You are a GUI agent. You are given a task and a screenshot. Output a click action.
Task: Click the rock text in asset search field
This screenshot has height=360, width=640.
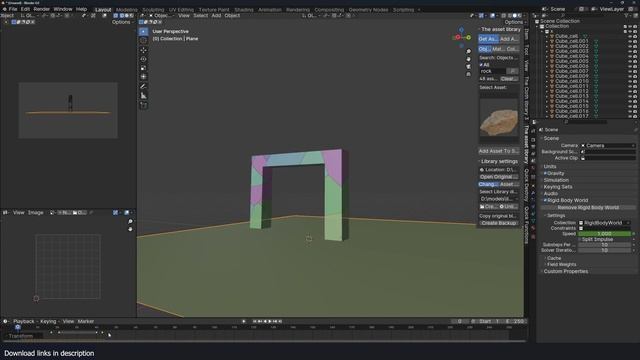pyautogui.click(x=486, y=71)
